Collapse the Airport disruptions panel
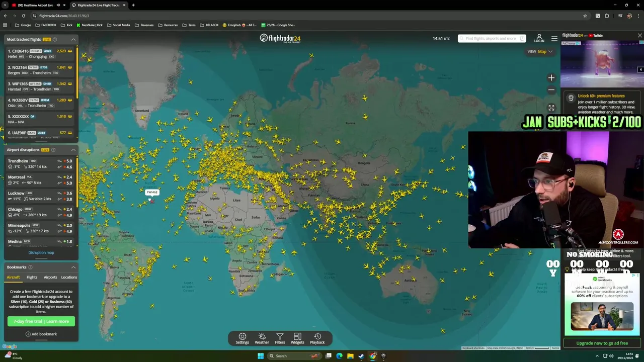Viewport: 644px width, 362px height. coord(73,150)
